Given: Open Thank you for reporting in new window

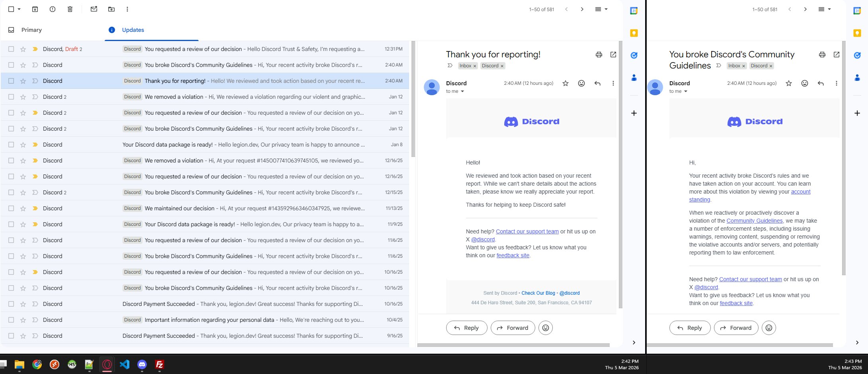Looking at the screenshot, I should 613,55.
